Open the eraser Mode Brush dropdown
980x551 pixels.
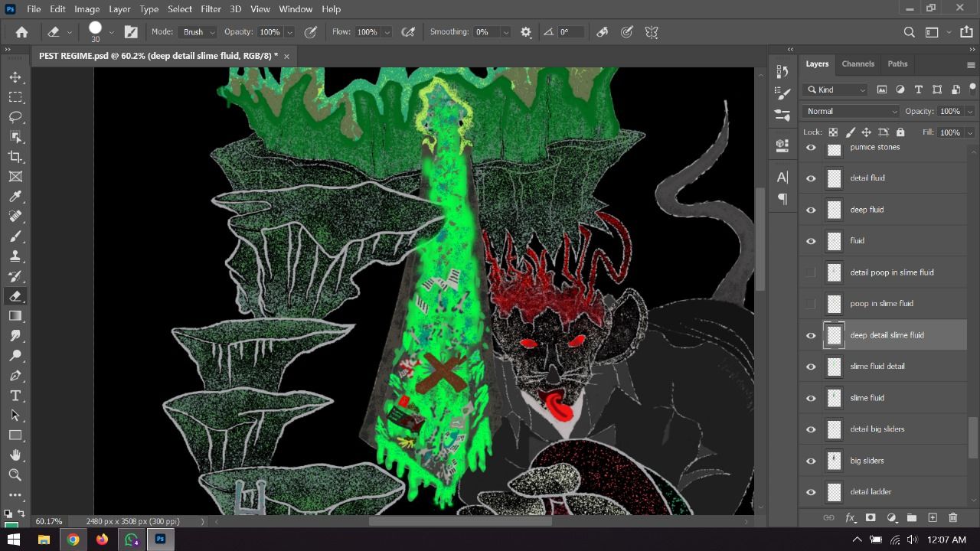click(x=198, y=32)
